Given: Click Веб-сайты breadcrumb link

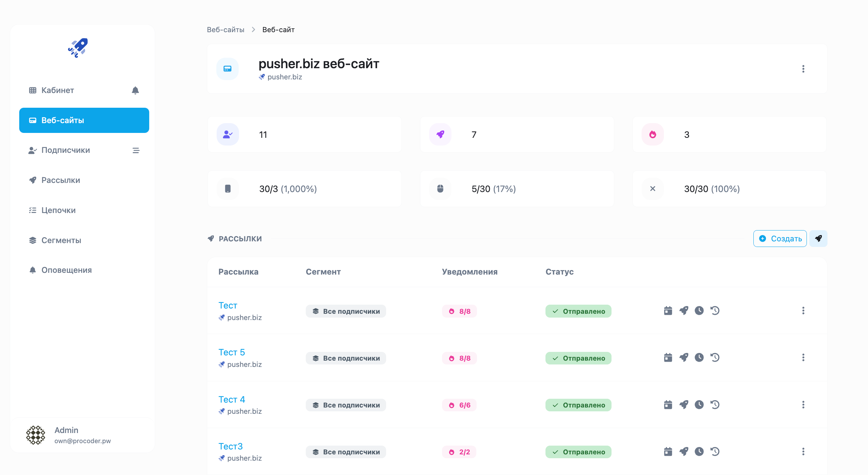Looking at the screenshot, I should [x=225, y=30].
